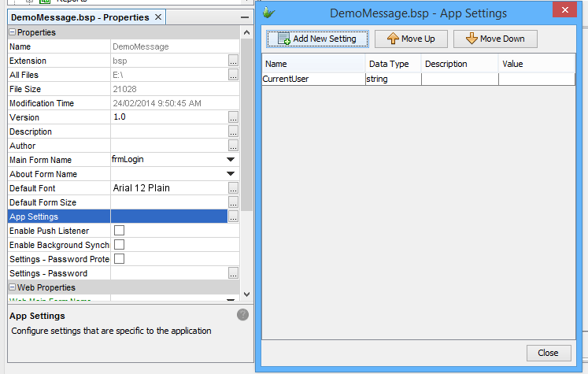The height and width of the screenshot is (374, 588).
Task: Collapse the Web Properties section
Action: click(13, 287)
